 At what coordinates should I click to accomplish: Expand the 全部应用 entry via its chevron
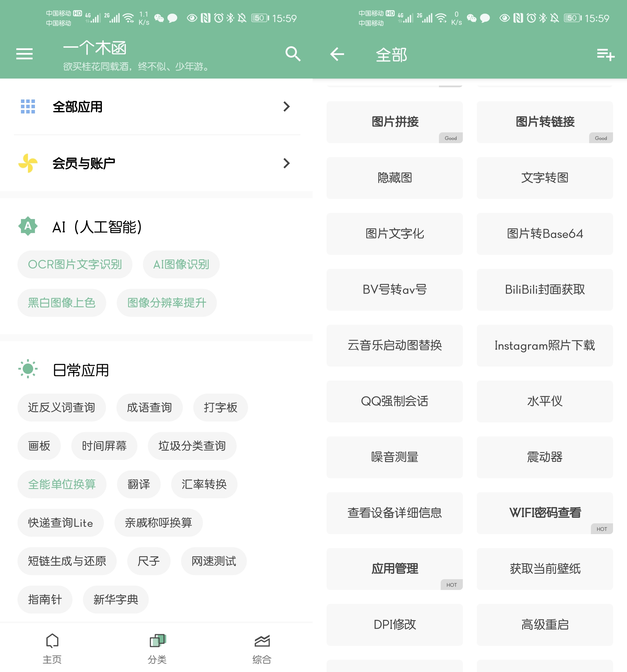click(x=287, y=106)
